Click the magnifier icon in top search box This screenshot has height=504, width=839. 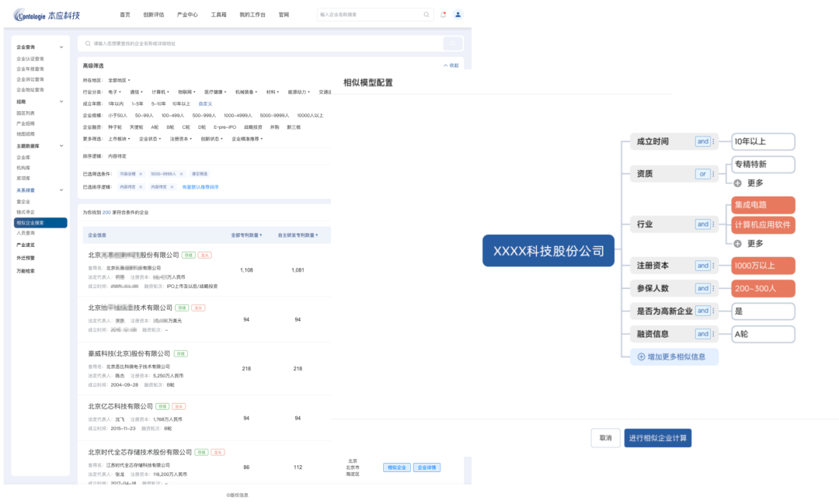pos(426,15)
